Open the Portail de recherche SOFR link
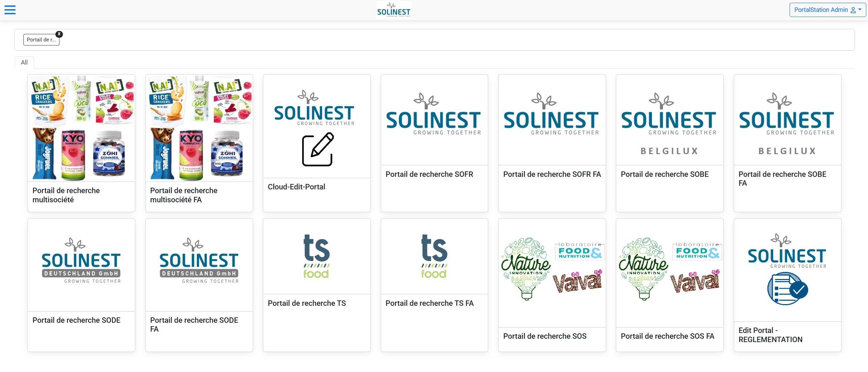Screen dimensions: 868x372 coord(429,174)
